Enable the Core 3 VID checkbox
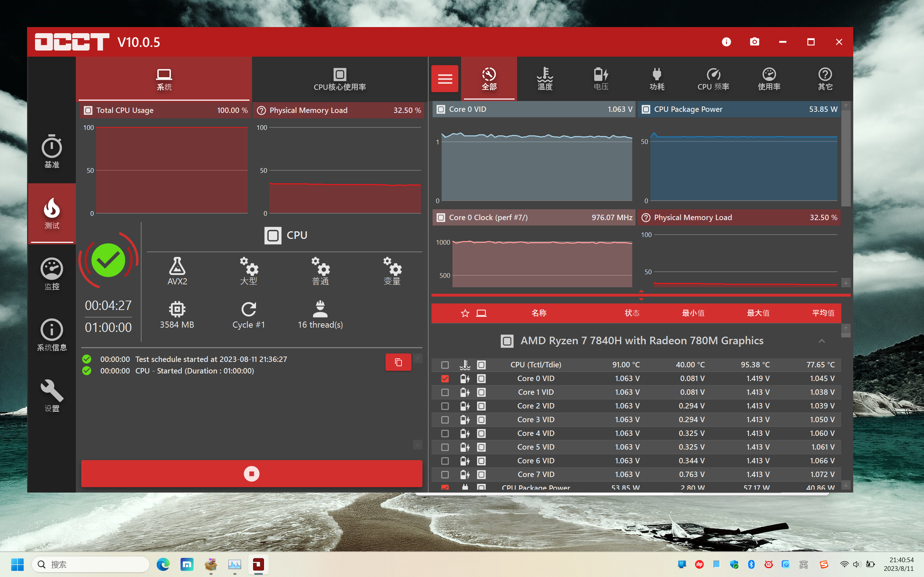Viewport: 924px width, 577px height. coord(445,420)
